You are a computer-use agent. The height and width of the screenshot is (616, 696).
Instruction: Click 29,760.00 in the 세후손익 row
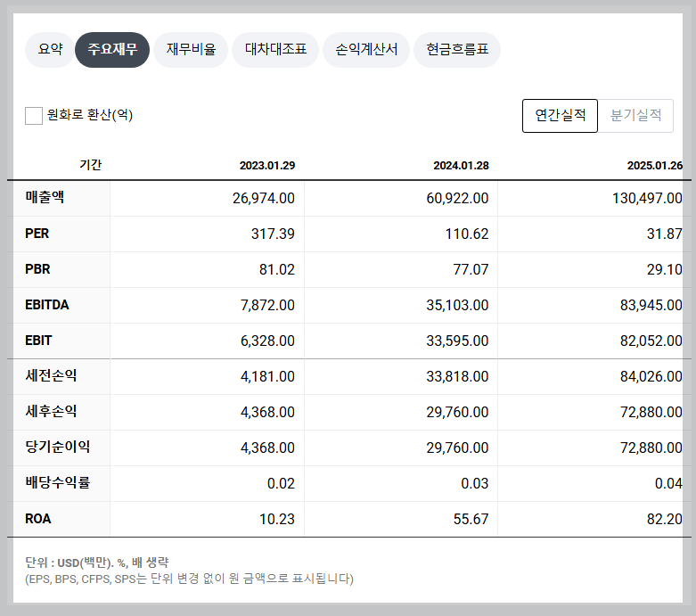click(458, 412)
